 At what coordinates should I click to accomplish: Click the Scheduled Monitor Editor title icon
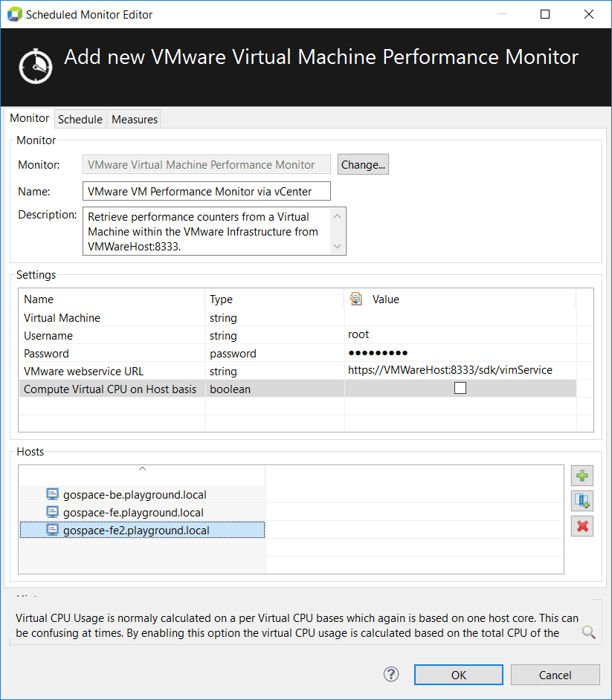pos(14,14)
